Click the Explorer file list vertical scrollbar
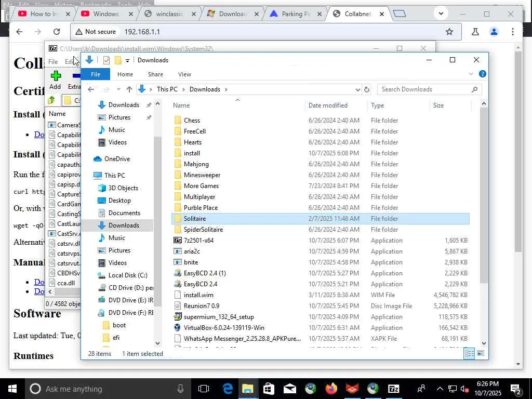Image resolution: width=532 pixels, height=399 pixels. tap(484, 196)
